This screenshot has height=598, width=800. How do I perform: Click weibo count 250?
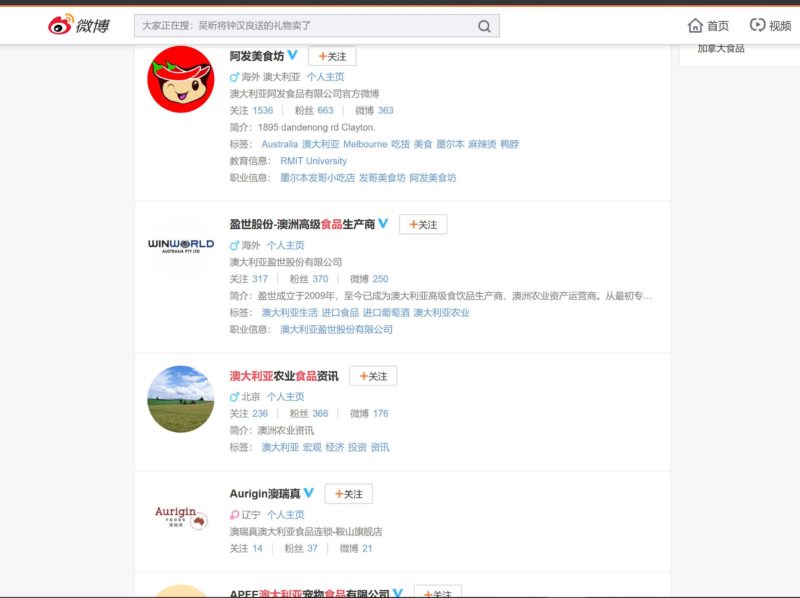point(380,279)
